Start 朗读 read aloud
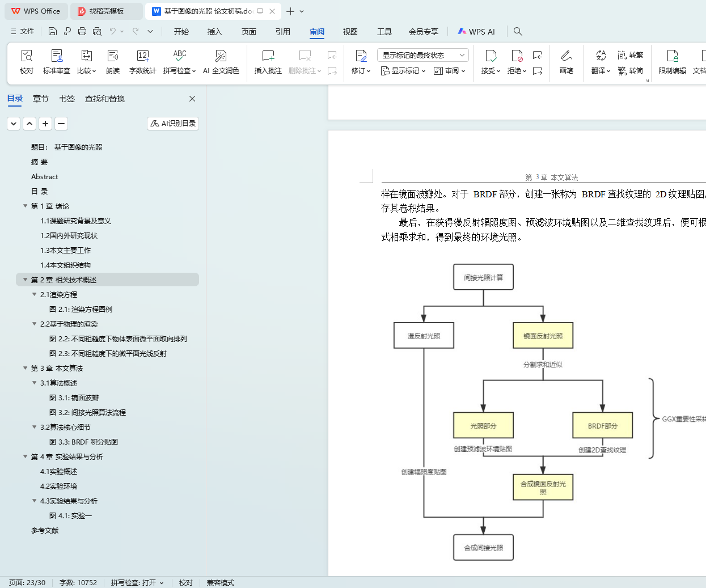 point(113,62)
